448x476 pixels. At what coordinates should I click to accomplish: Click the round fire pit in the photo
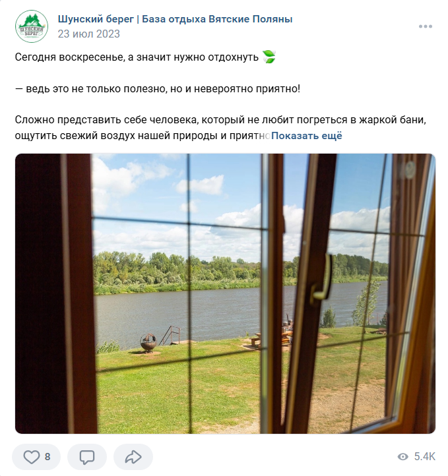click(x=148, y=343)
